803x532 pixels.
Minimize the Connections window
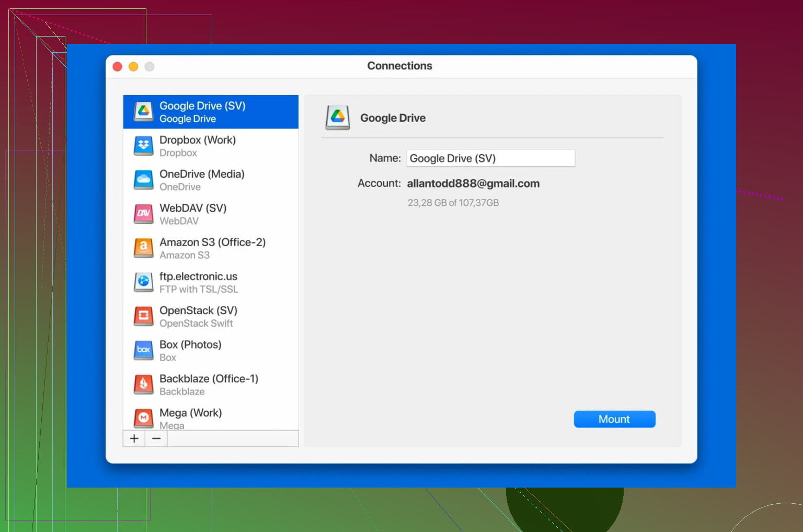133,66
